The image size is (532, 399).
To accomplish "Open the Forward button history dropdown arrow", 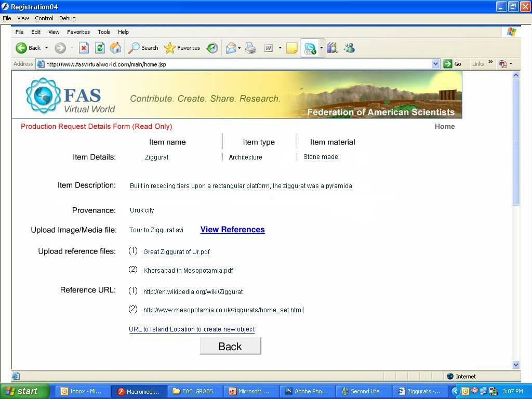I will (72, 48).
